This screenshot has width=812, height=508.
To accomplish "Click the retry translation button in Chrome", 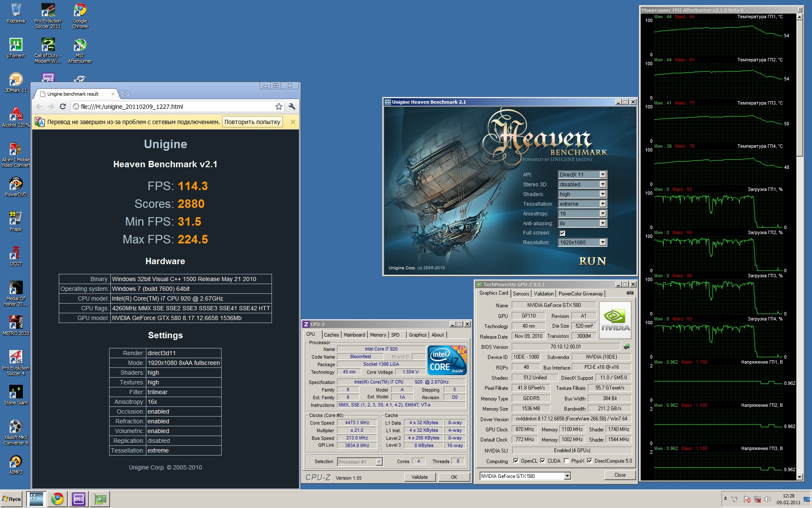I will 252,122.
